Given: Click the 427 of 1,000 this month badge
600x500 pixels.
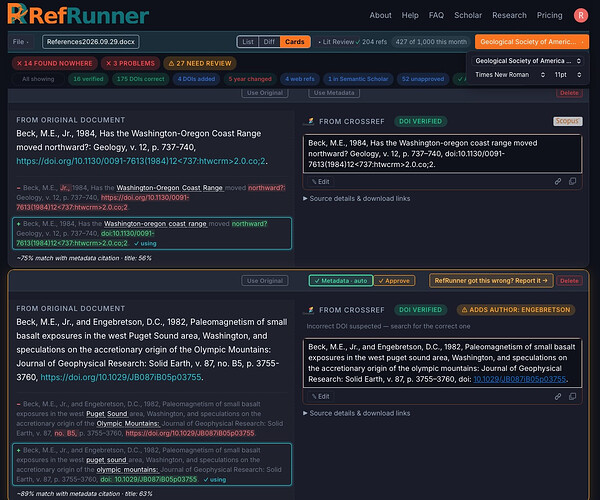Looking at the screenshot, I should coord(431,42).
